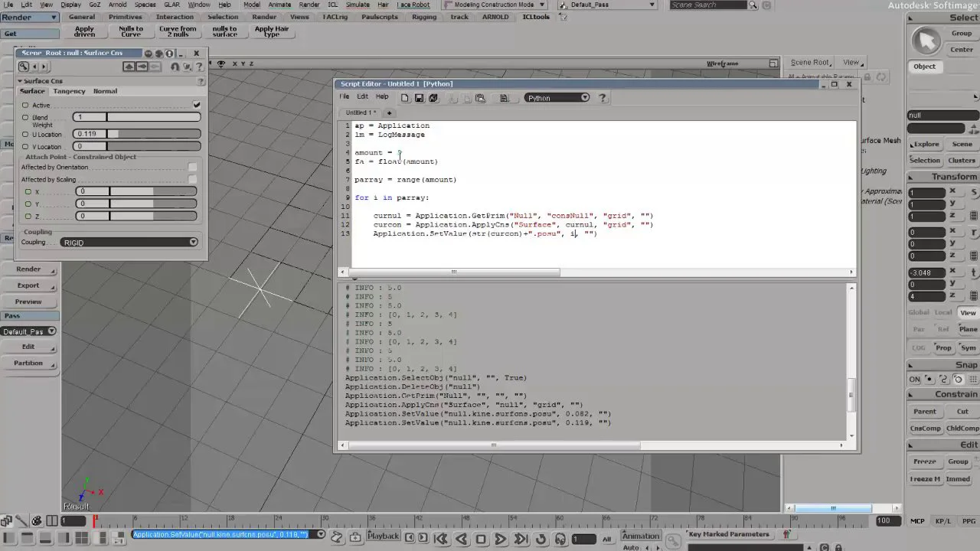Click the select arrow tool icon
This screenshot has width=980, height=551.
pyautogui.click(x=926, y=41)
